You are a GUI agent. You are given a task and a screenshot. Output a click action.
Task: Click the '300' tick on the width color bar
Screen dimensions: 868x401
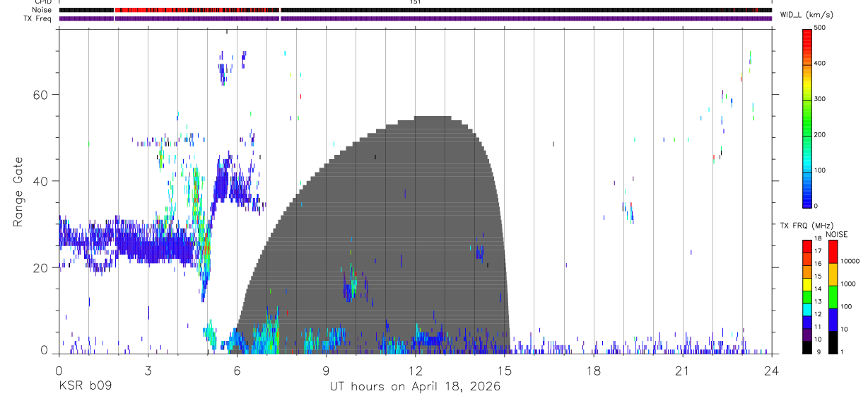click(821, 99)
